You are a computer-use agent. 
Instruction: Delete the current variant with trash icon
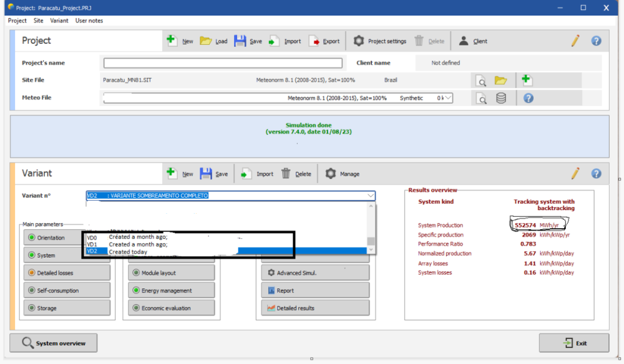pyautogui.click(x=286, y=174)
